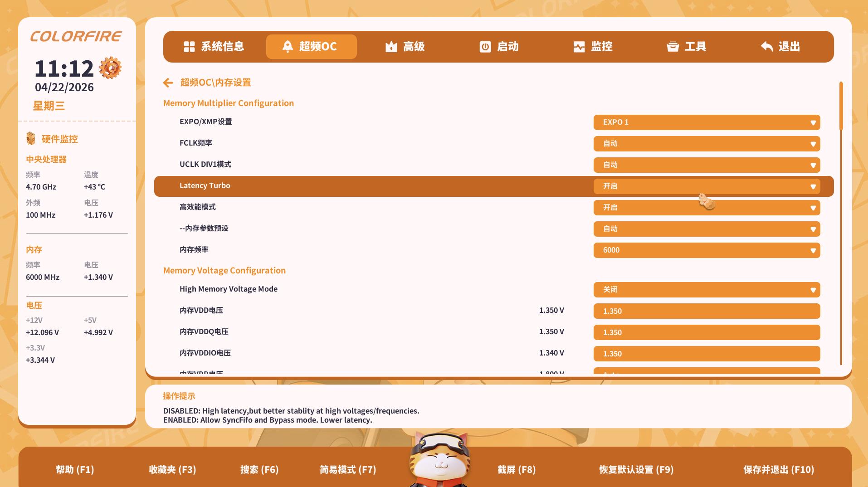Image resolution: width=868 pixels, height=487 pixels.
Task: Open 监控 via the chart icon
Action: (579, 46)
